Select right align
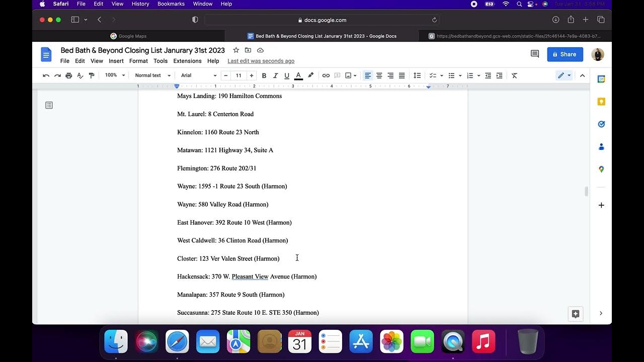This screenshot has height=362, width=644. coord(390,75)
